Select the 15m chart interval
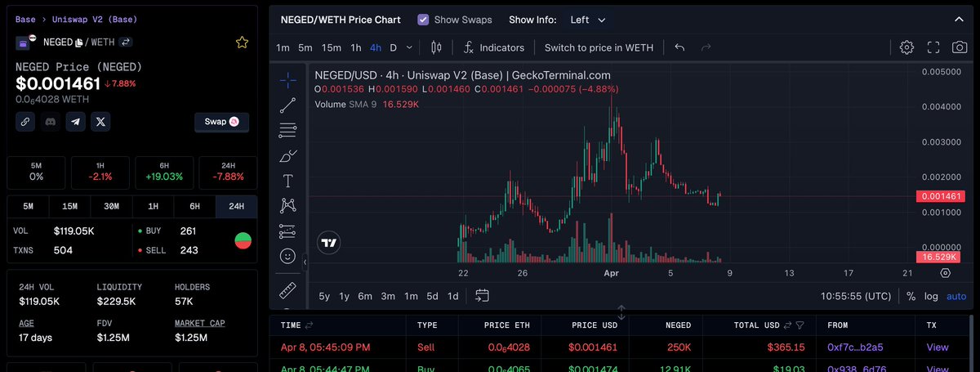Viewport: 980px width, 372px height. pos(331,47)
